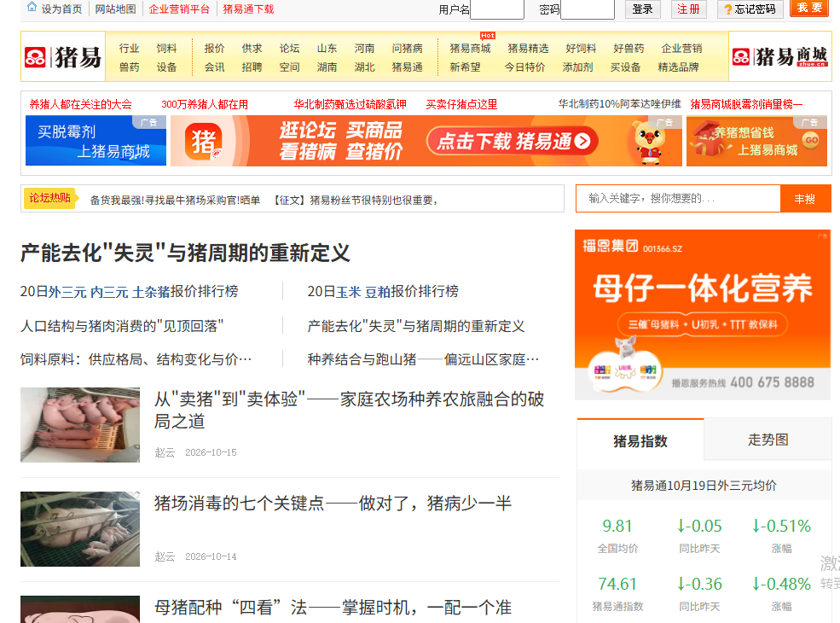Open the piglets thumbnail for 从"卖猪"到"卖体验"
Viewport: 840px width, 623px height.
(80, 425)
